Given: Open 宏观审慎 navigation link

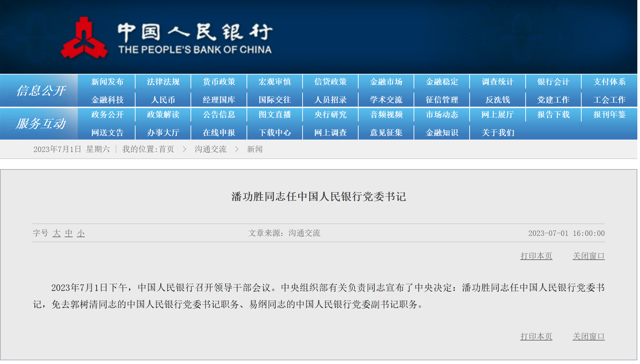Looking at the screenshot, I should point(275,82).
